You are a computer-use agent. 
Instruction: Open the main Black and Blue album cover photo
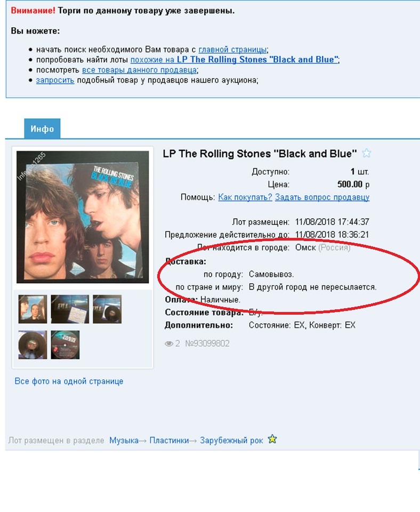(x=83, y=217)
